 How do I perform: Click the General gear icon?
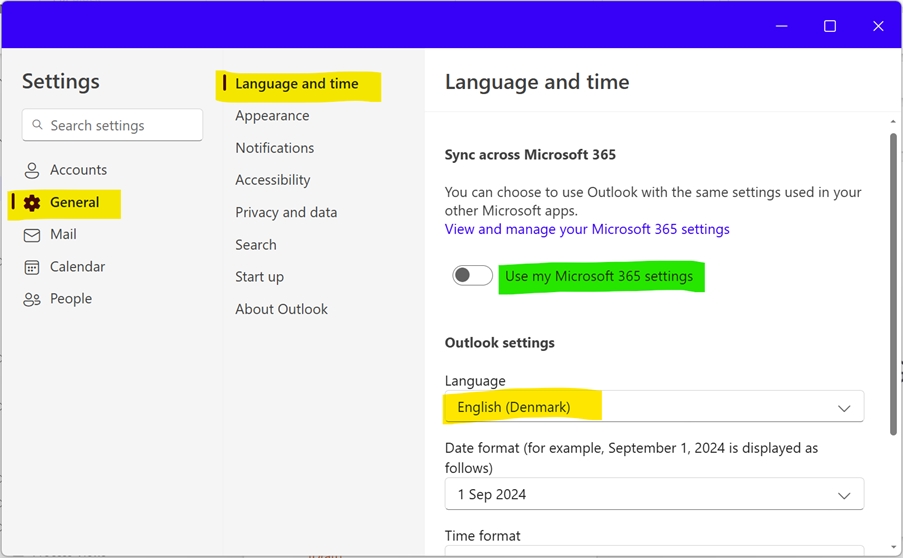click(32, 203)
